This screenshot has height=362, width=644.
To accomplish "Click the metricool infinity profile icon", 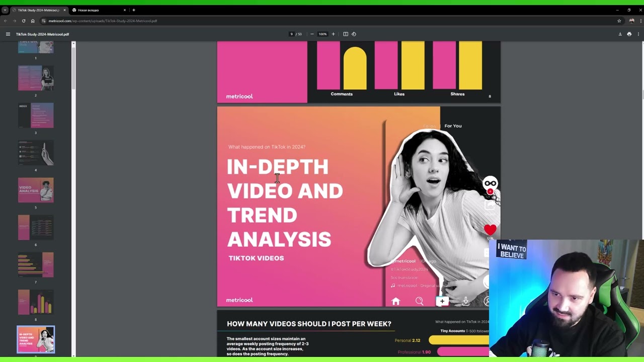I will 490,184.
